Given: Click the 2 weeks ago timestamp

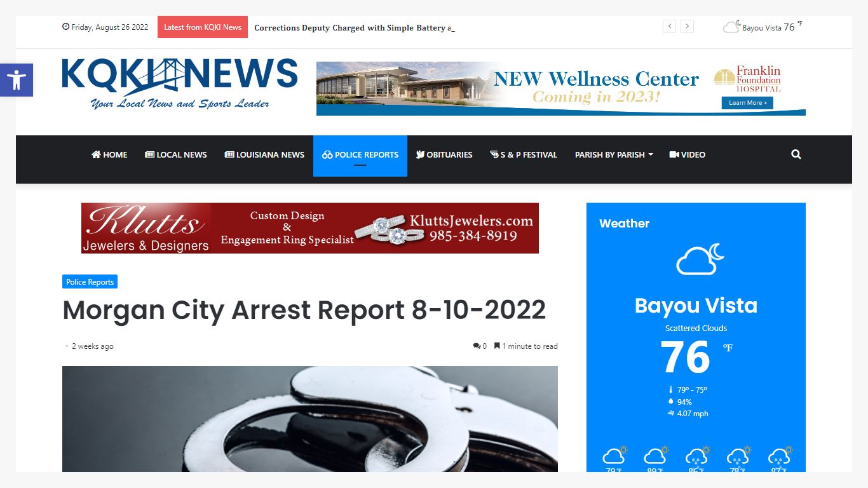Looking at the screenshot, I should tap(93, 346).
